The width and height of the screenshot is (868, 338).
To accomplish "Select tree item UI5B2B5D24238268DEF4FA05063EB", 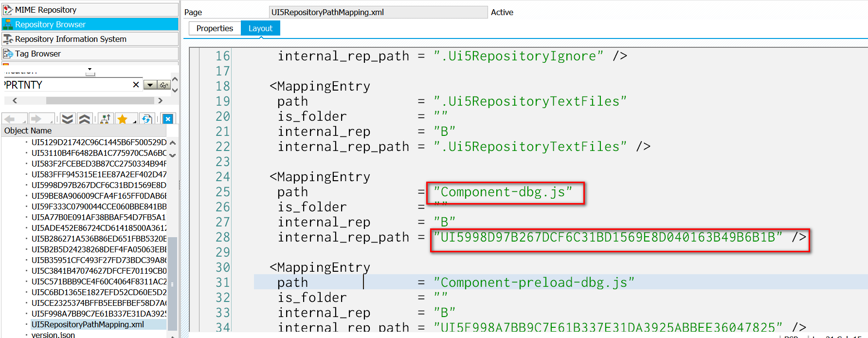I will (99, 249).
